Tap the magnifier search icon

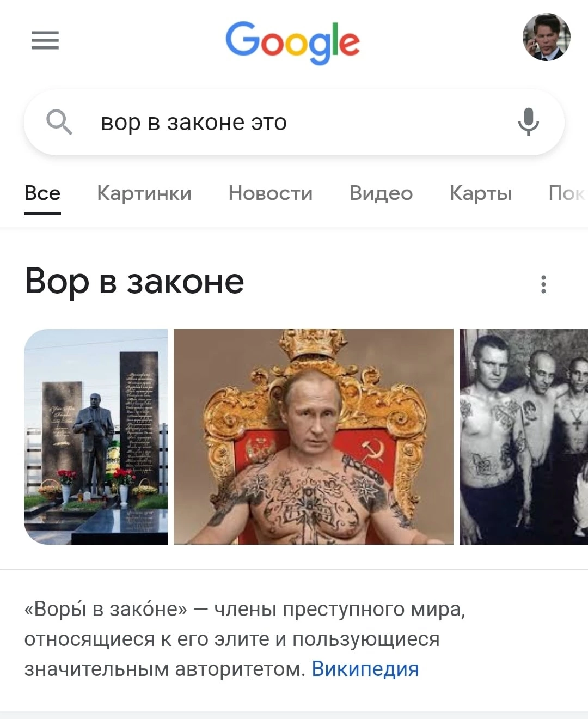pyautogui.click(x=59, y=121)
